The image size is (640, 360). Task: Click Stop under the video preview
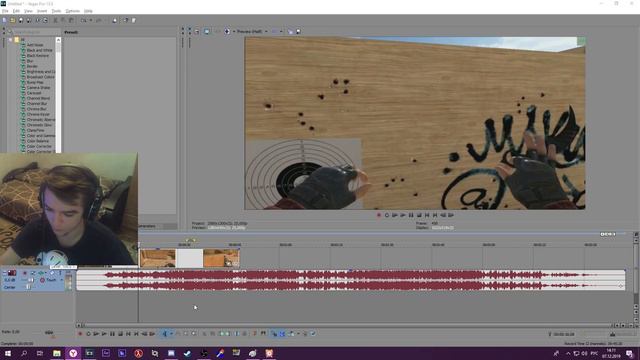[x=419, y=215]
